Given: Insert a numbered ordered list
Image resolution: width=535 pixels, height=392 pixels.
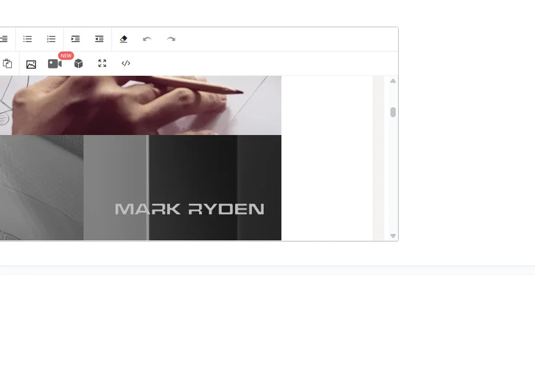Looking at the screenshot, I should [x=51, y=39].
